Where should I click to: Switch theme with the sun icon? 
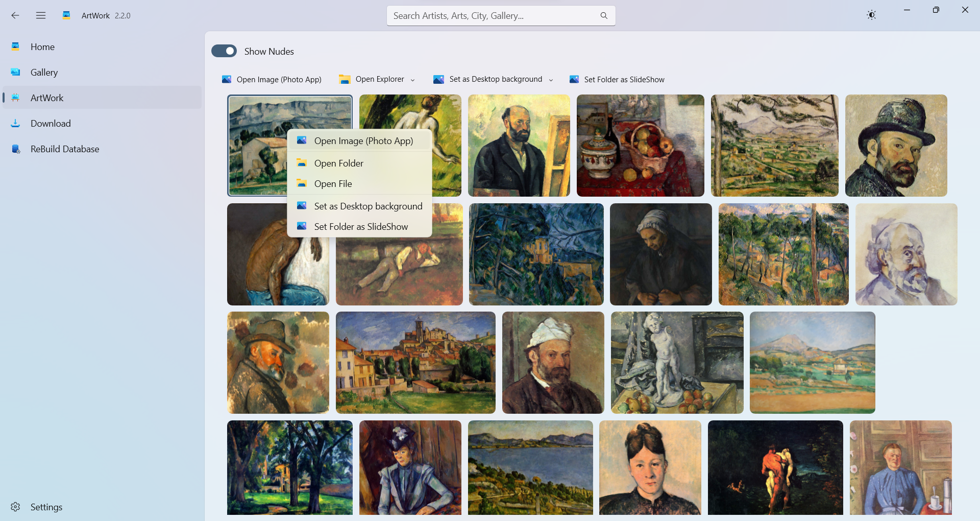click(871, 15)
